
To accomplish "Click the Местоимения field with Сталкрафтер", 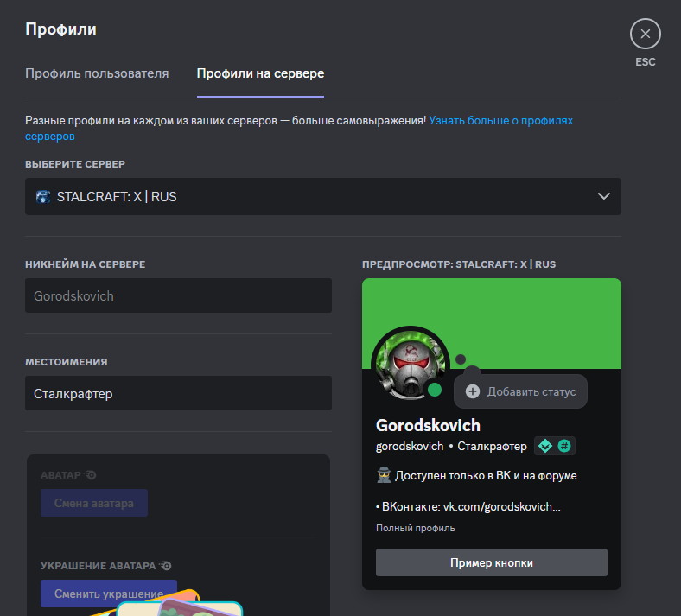I will (x=178, y=393).
